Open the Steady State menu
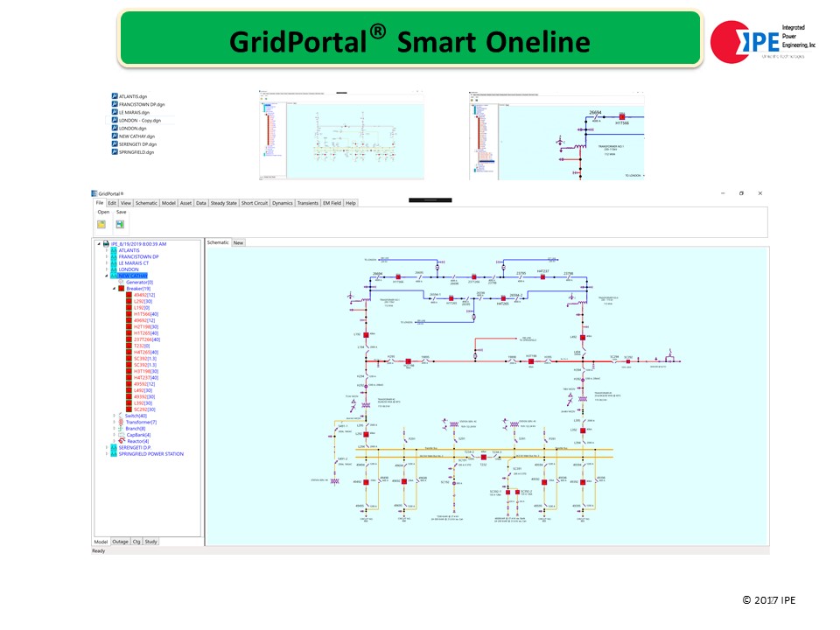The height and width of the screenshot is (630, 840). click(x=223, y=203)
